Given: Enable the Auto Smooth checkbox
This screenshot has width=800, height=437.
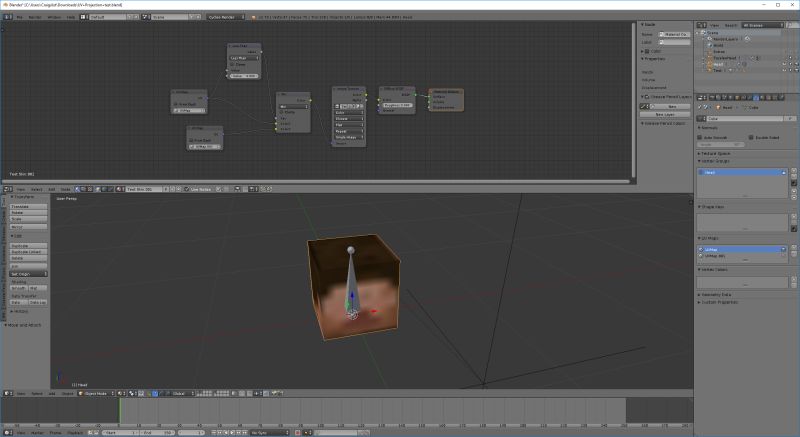Looking at the screenshot, I should click(700, 137).
